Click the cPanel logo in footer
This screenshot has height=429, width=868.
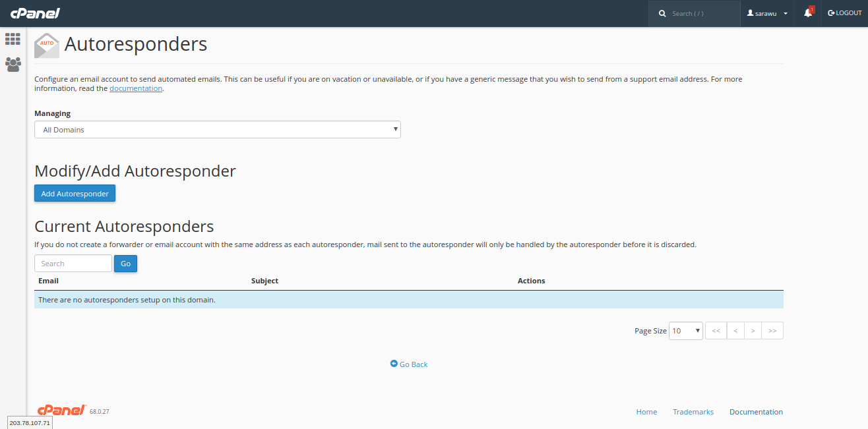point(62,411)
